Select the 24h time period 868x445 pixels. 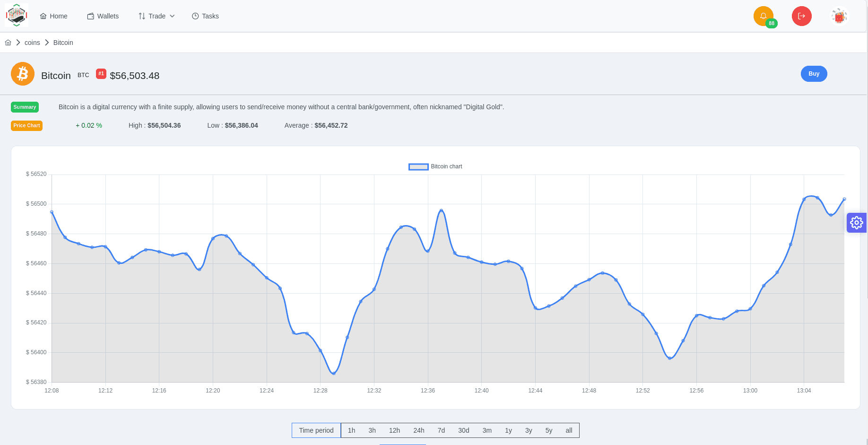point(419,430)
